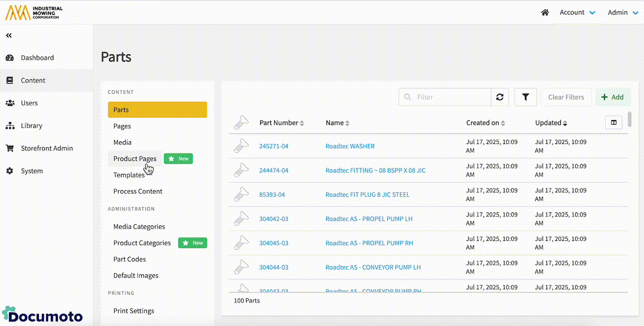Click the Storefront Admin cart icon
This screenshot has height=326, width=644.
(10, 148)
